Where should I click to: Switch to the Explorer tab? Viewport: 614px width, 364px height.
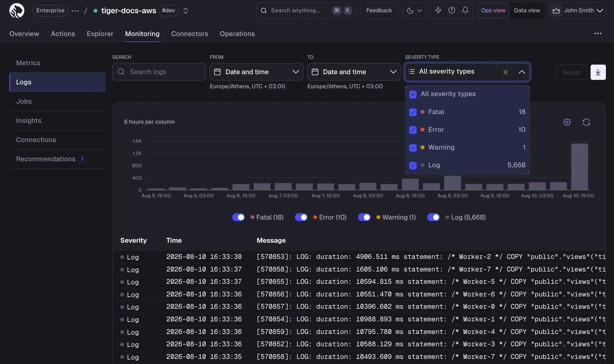tap(100, 34)
